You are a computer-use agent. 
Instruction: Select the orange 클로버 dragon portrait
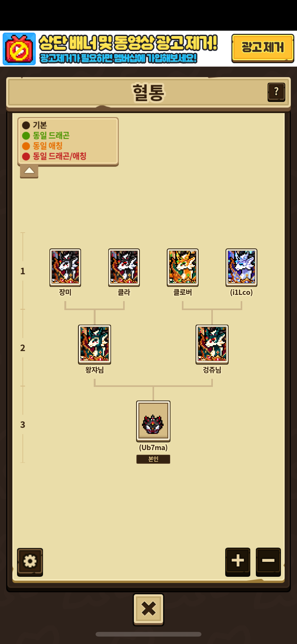pos(183,267)
